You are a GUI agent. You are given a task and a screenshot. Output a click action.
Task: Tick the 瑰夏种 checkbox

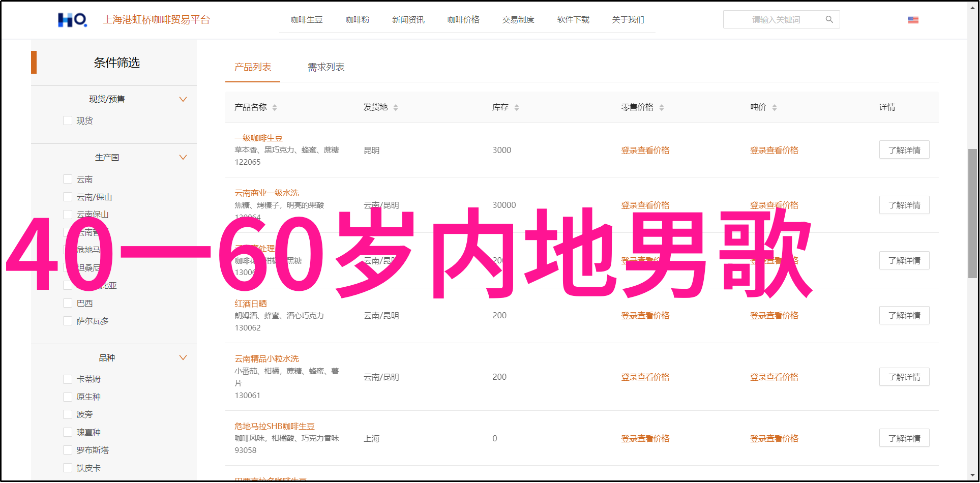pyautogui.click(x=67, y=432)
